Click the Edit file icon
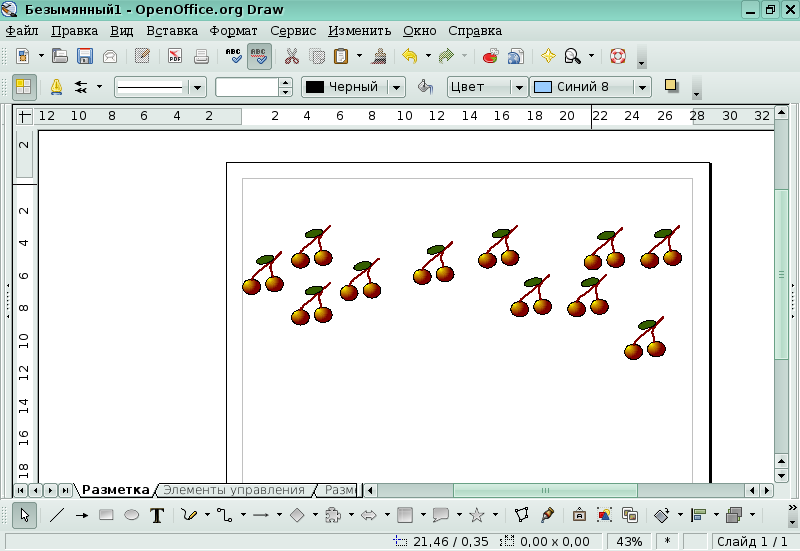The image size is (800, 551). point(142,56)
